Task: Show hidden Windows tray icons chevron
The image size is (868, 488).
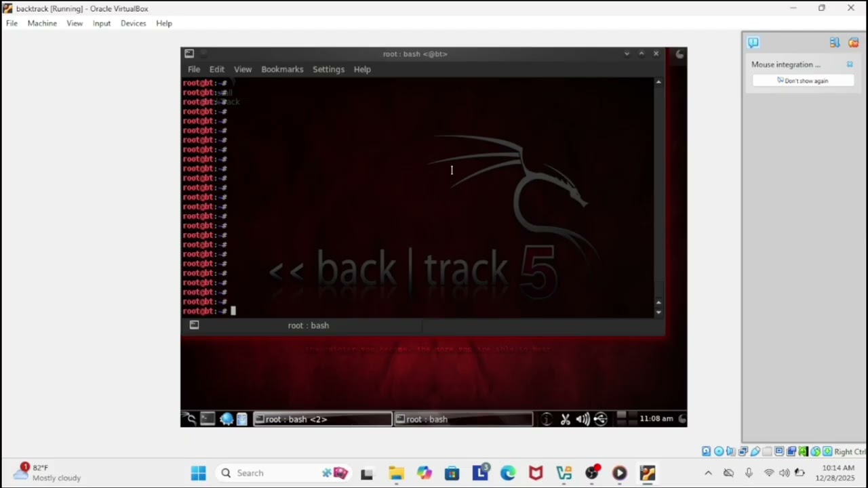Action: [x=708, y=473]
